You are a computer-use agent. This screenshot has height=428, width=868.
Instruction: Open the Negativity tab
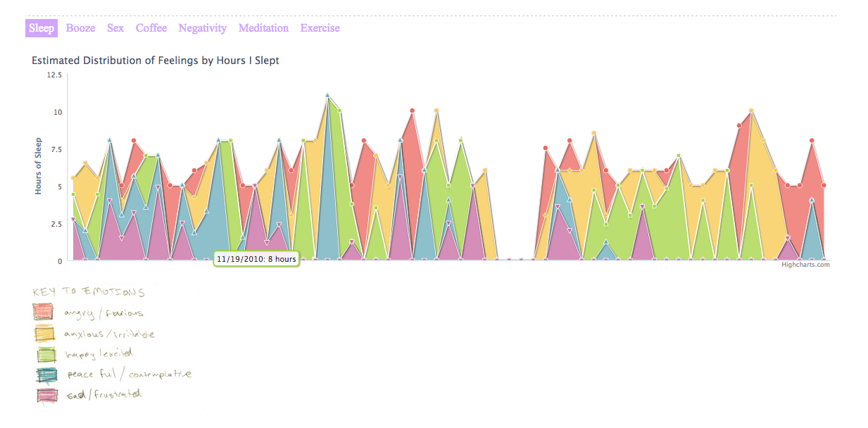pos(202,28)
